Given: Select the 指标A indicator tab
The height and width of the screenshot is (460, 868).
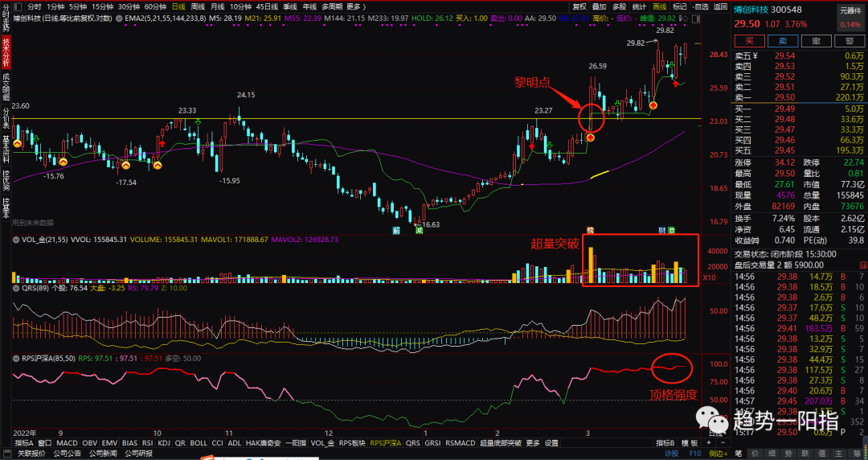Looking at the screenshot, I should tap(24, 443).
